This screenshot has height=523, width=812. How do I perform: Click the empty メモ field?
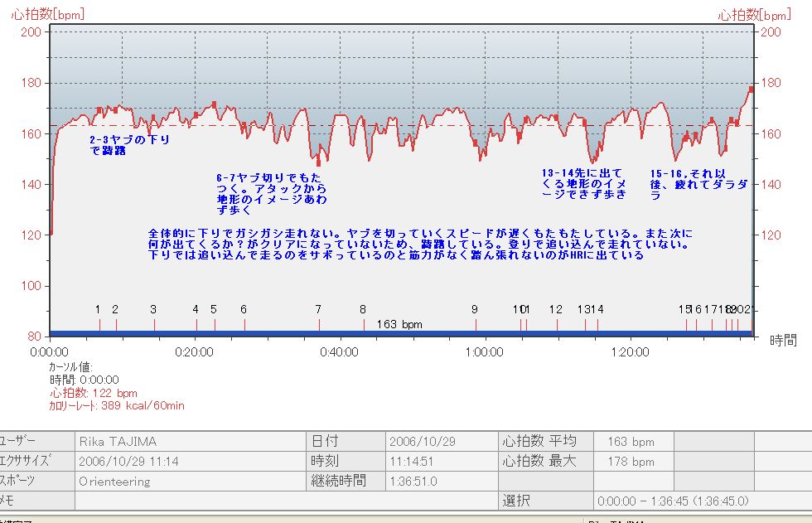coord(287,501)
